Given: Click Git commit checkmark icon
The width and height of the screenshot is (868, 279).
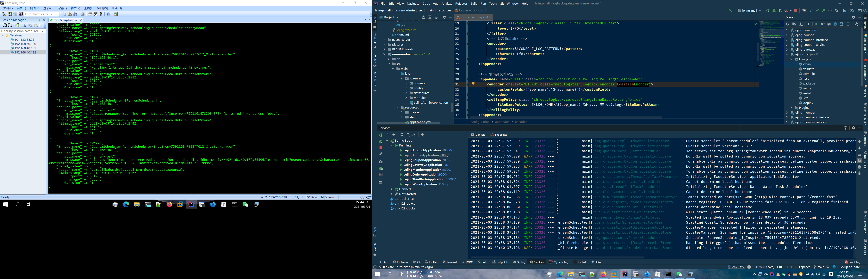Looking at the screenshot, I should pos(817,10).
